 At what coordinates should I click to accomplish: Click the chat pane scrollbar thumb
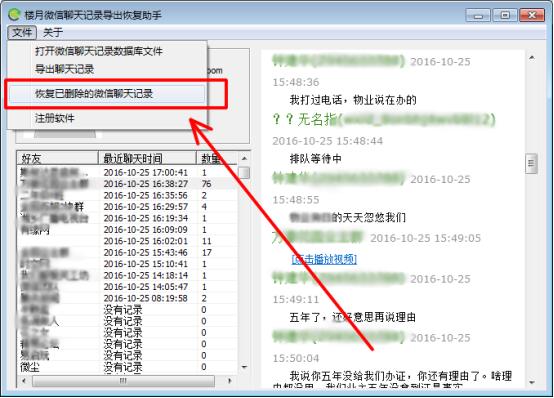click(x=531, y=163)
